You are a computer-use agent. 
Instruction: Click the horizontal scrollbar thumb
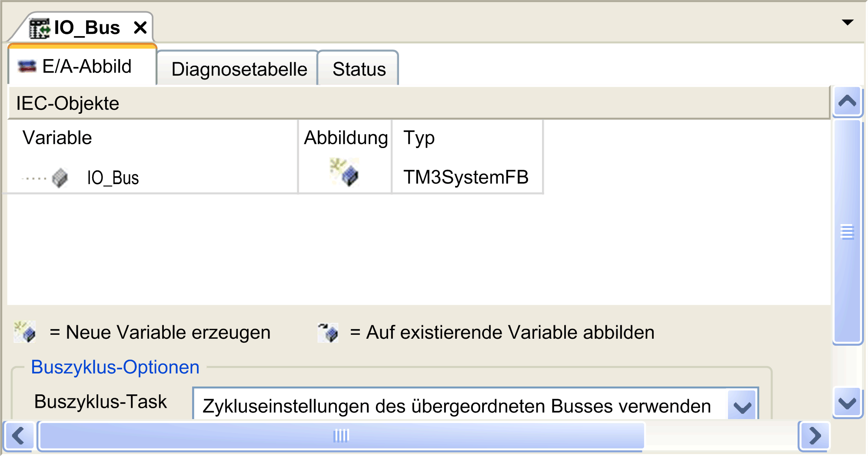[x=342, y=436]
